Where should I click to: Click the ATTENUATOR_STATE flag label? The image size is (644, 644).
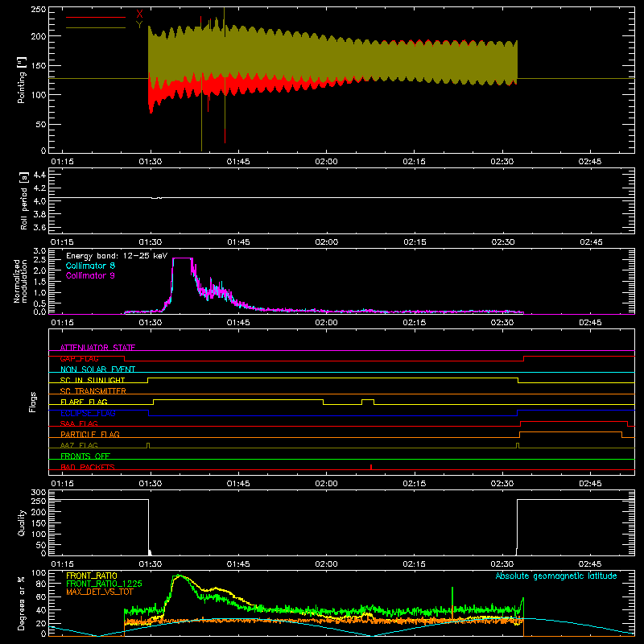pyautogui.click(x=97, y=348)
